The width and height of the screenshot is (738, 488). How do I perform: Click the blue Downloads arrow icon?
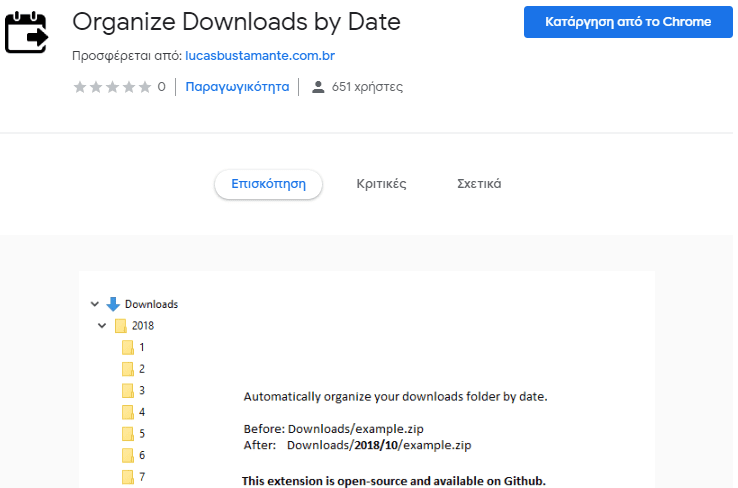pyautogui.click(x=113, y=304)
